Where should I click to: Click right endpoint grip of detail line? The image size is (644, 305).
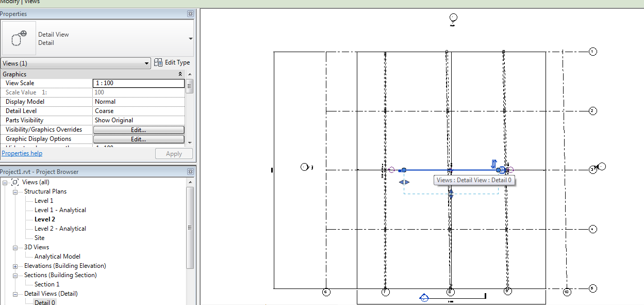(499, 170)
